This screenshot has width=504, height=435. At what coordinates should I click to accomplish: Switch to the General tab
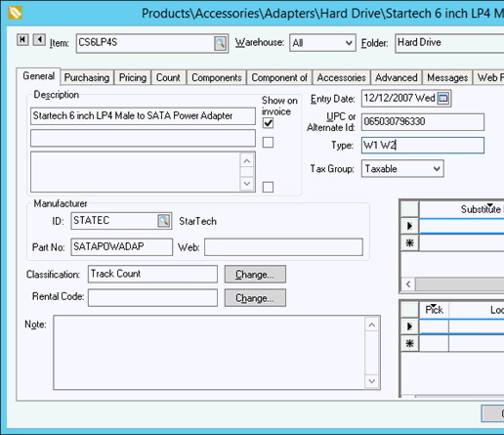[38, 76]
